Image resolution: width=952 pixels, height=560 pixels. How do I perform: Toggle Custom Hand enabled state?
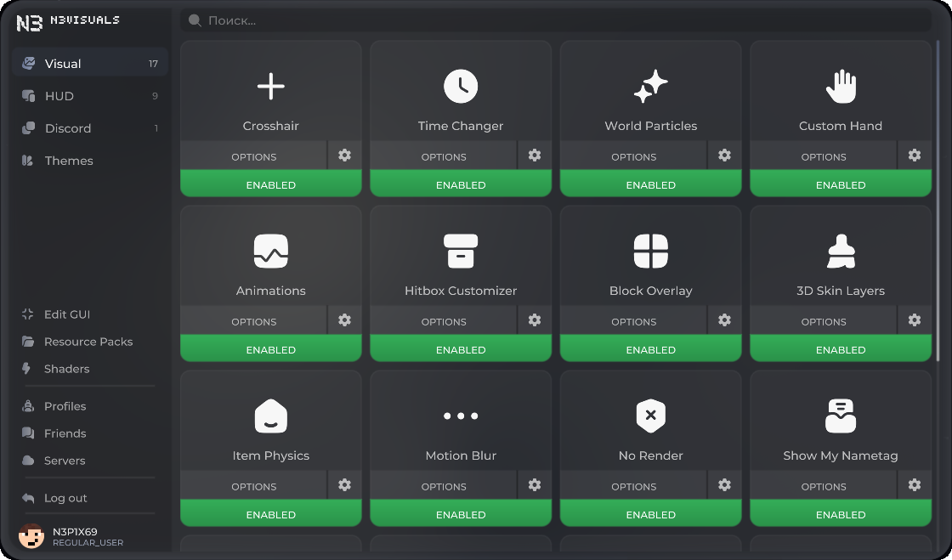[841, 184]
